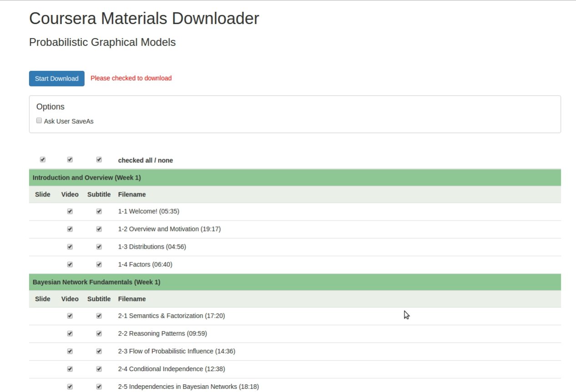Uncheck the subtitle for 2-3 Flow of Probabilistic Influence
Viewport: 576px width, 392px height.
99,351
